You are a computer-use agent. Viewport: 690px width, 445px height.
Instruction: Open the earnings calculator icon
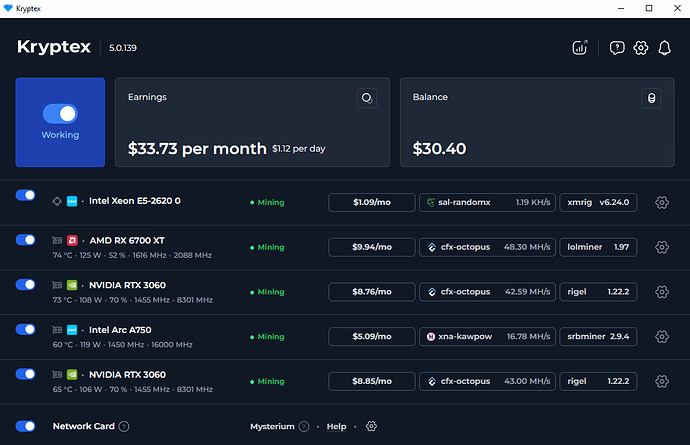pyautogui.click(x=367, y=98)
